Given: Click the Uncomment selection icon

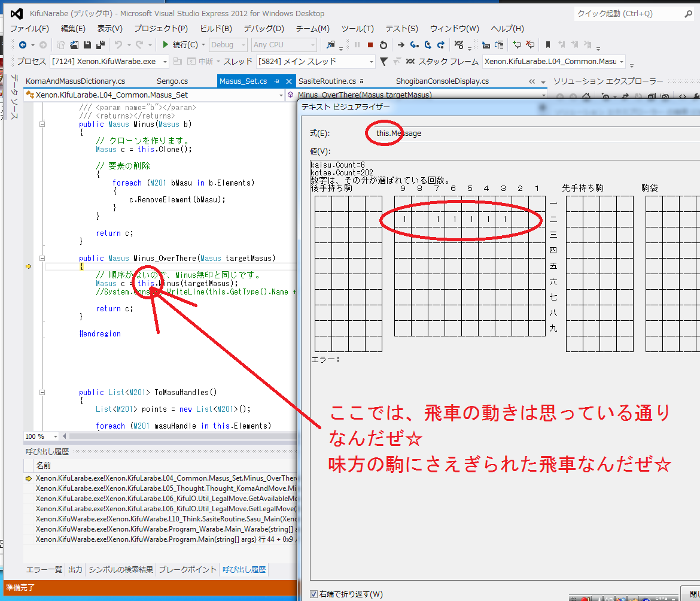Looking at the screenshot, I should pyautogui.click(x=530, y=45).
